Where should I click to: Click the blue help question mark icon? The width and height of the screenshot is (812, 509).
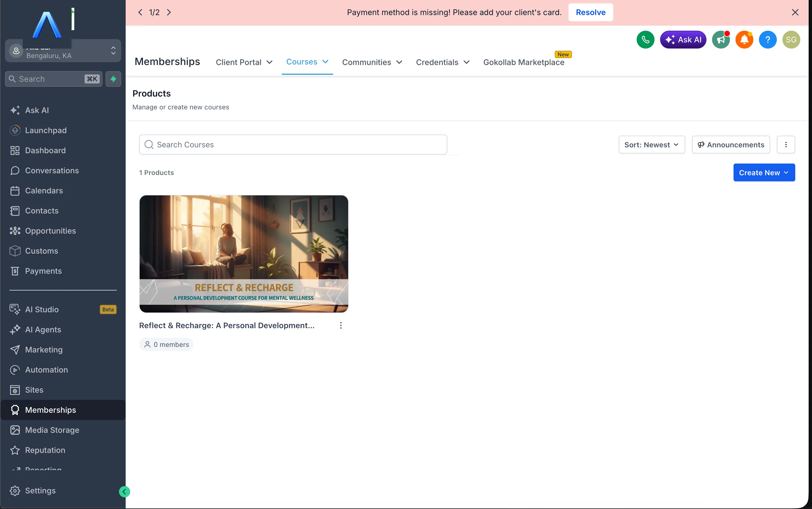(x=768, y=40)
